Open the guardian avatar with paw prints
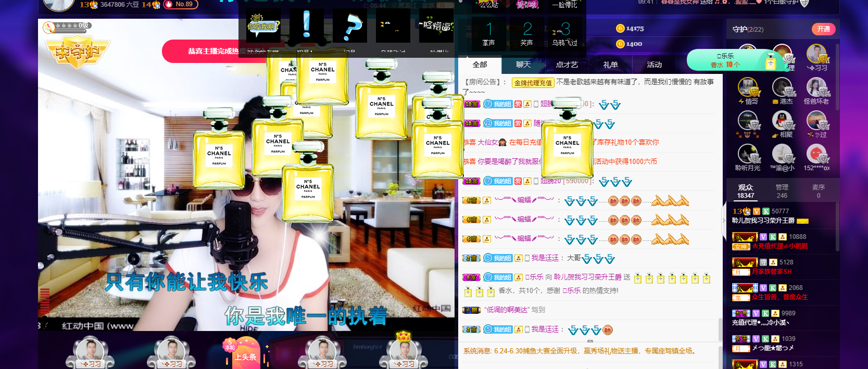 [748, 121]
